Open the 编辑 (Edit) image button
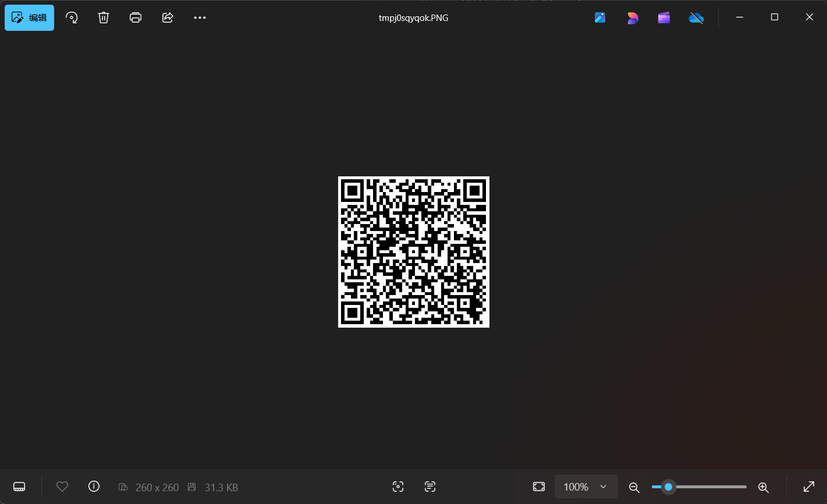Screen dimensions: 827x504 tap(30, 17)
